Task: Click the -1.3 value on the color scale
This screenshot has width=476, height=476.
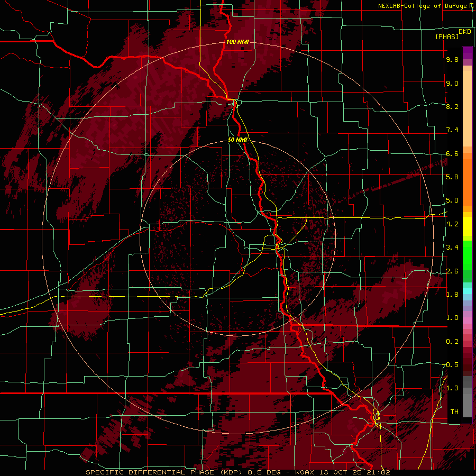Action: pos(451,388)
